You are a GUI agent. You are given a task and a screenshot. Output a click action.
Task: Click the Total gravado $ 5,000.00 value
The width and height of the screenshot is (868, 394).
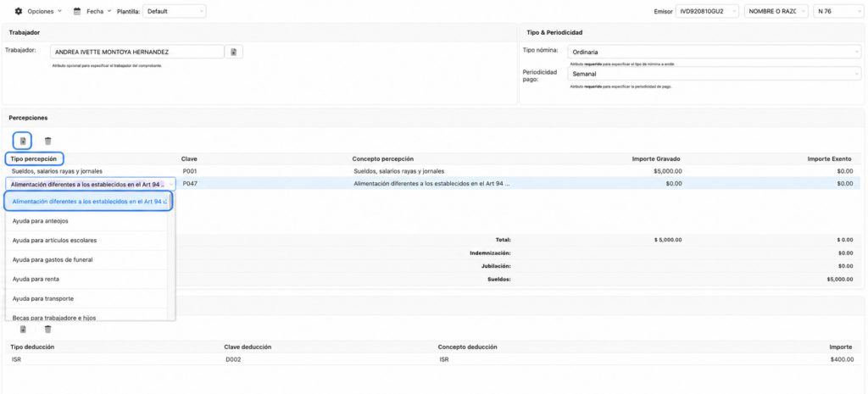point(668,240)
